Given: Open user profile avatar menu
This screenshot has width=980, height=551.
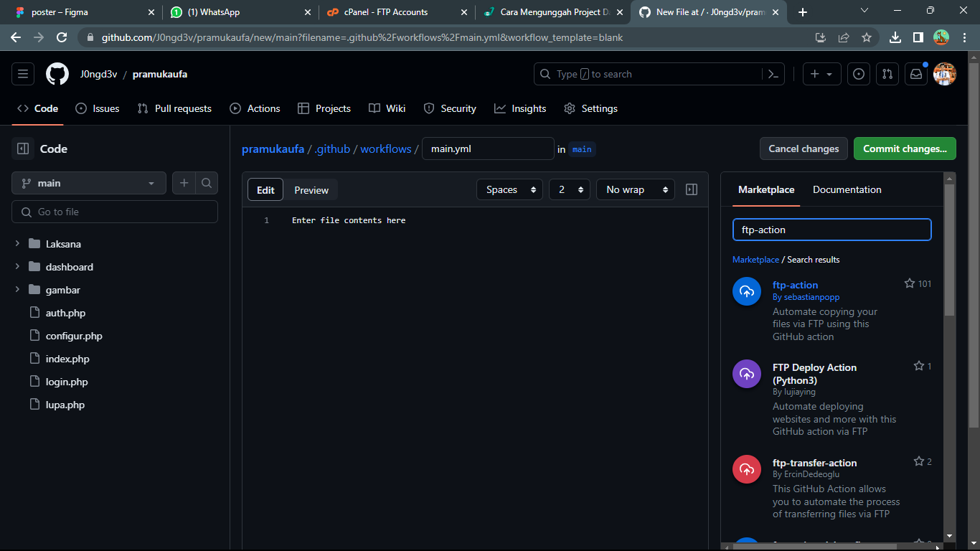Looking at the screenshot, I should [x=945, y=74].
